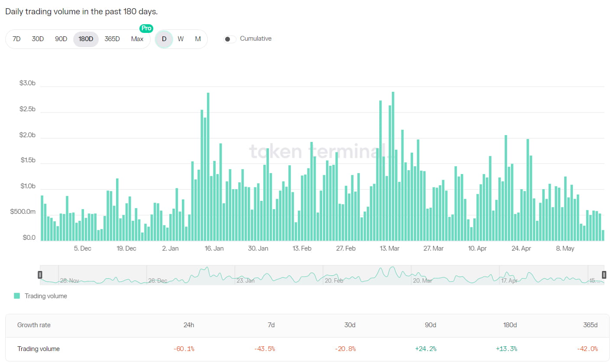The height and width of the screenshot is (364, 614).
Task: Choose the 365D time range
Action: pyautogui.click(x=112, y=39)
